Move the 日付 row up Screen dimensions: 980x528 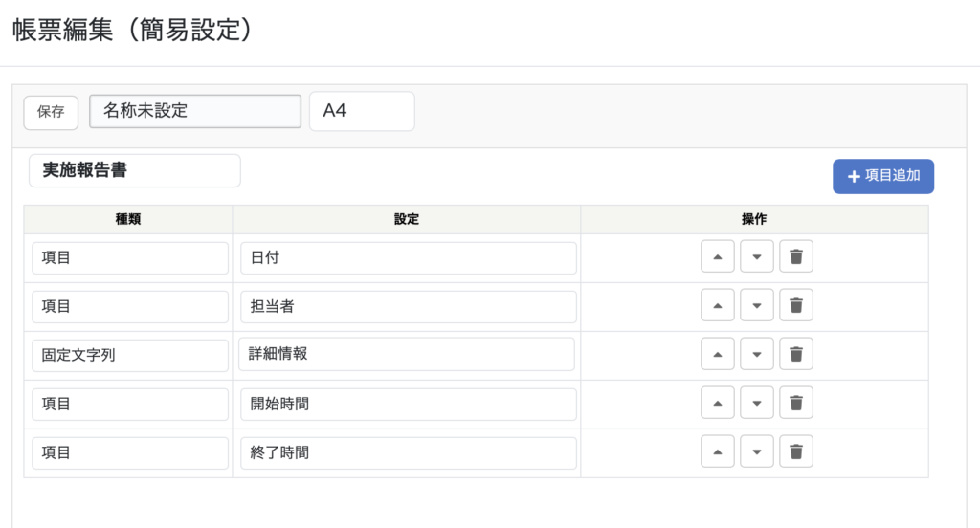(x=718, y=257)
